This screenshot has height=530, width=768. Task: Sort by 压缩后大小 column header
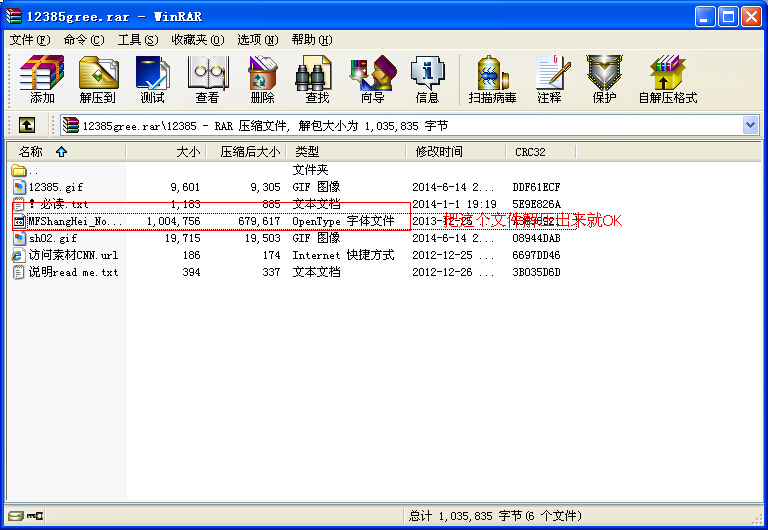pyautogui.click(x=246, y=152)
